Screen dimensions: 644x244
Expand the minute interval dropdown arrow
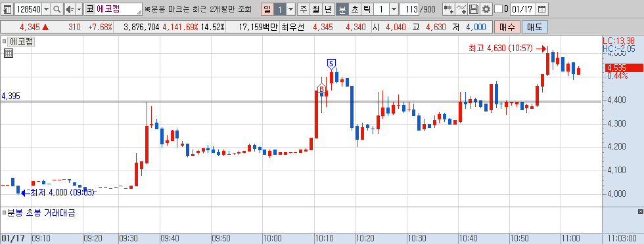[x=394, y=9]
